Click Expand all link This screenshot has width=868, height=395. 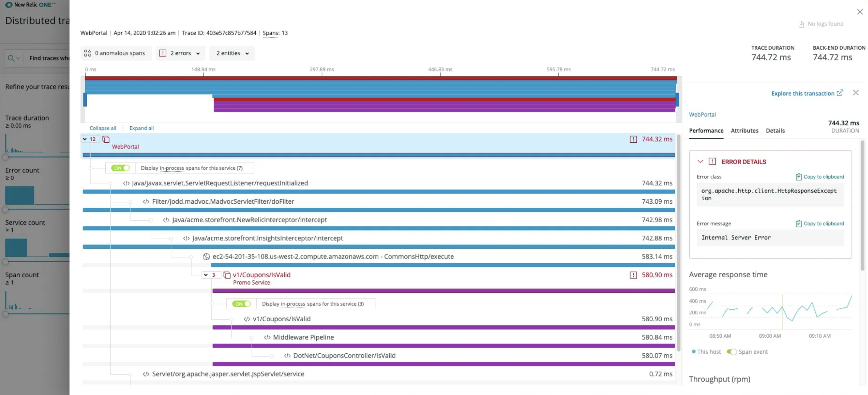pos(141,128)
